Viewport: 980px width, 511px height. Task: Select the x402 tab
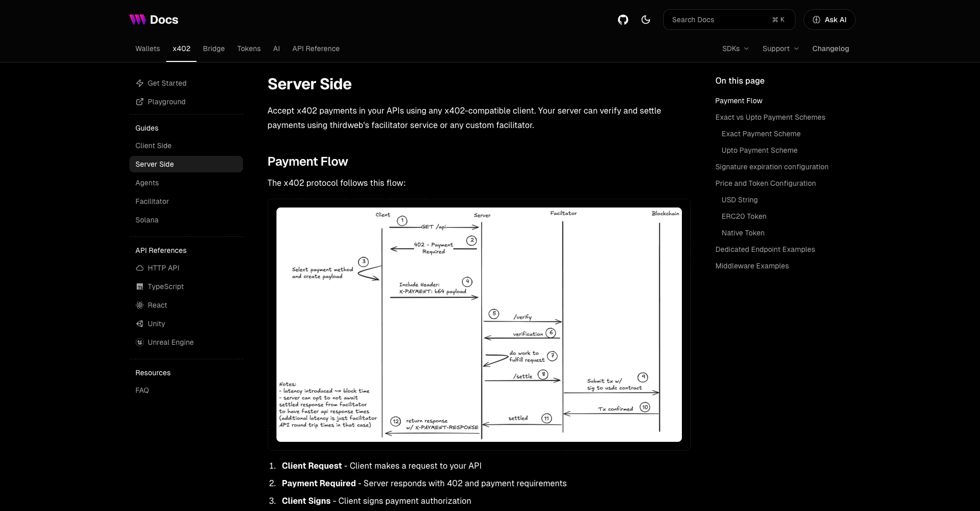click(181, 49)
